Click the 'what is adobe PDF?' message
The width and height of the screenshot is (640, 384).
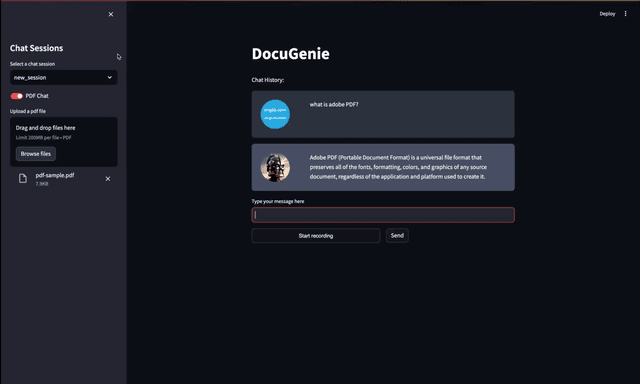coord(334,104)
